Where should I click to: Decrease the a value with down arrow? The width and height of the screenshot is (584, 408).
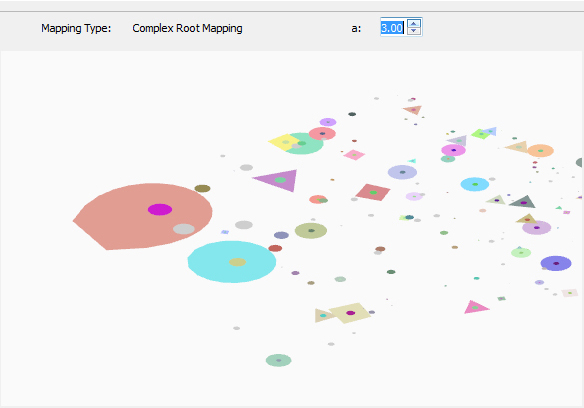(414, 31)
